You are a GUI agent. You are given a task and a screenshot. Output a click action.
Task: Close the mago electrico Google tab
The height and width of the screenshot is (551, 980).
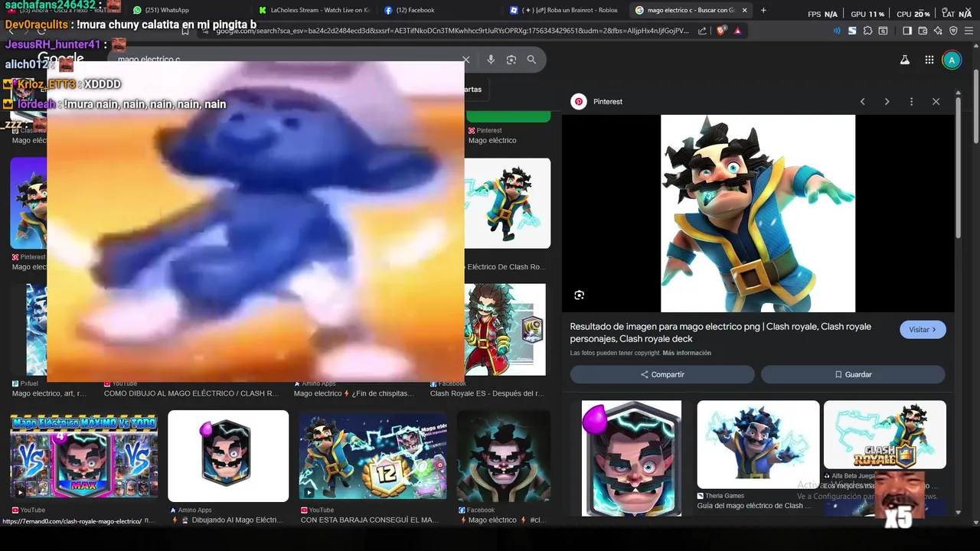744,10
